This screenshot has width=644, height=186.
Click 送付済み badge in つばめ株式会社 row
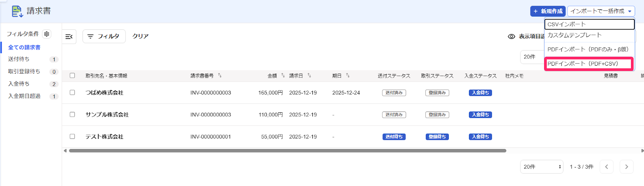pos(394,93)
